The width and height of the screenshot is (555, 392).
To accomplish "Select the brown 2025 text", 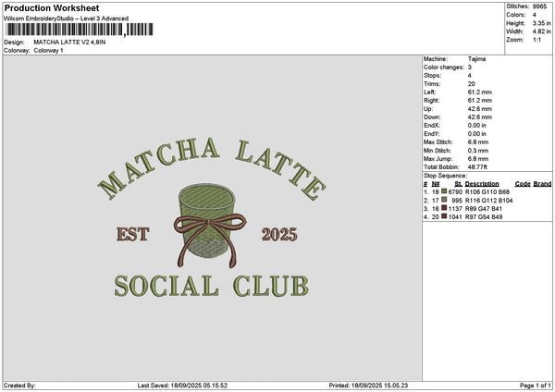I will (279, 234).
